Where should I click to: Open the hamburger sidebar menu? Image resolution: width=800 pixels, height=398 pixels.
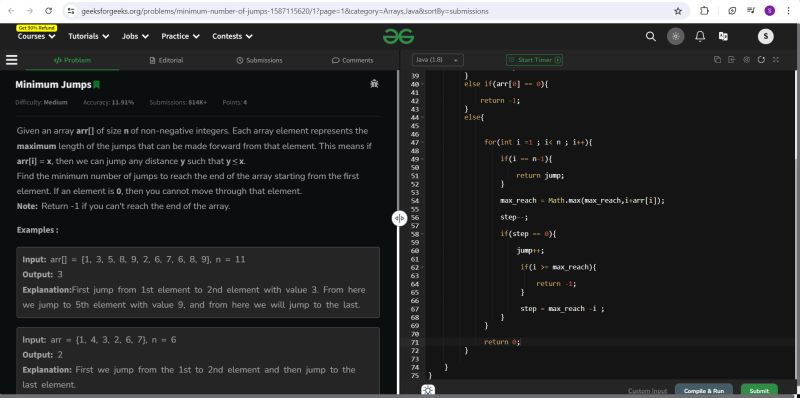pyautogui.click(x=12, y=60)
